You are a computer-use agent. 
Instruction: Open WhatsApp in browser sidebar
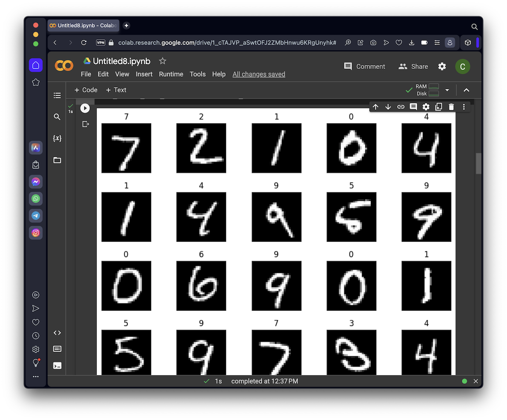(36, 199)
